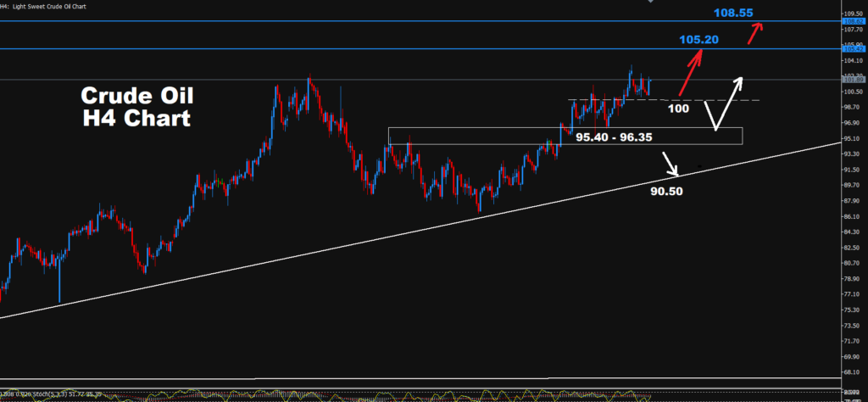
Task: Click the 89.70 price axis label
Action: [853, 185]
